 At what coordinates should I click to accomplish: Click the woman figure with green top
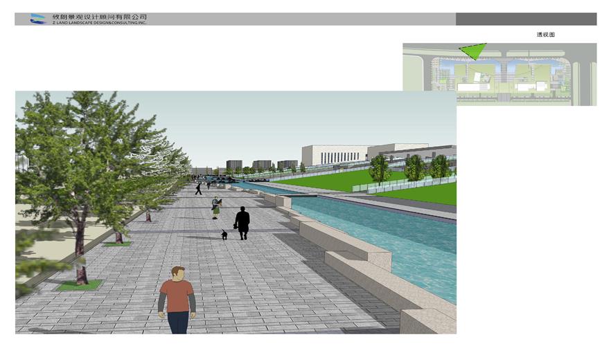point(216,206)
